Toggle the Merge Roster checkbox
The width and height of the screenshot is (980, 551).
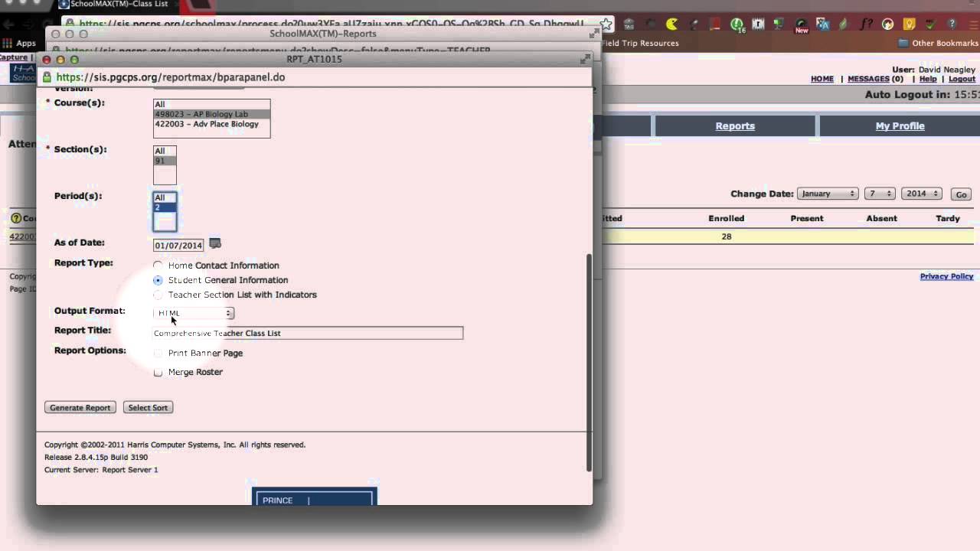pyautogui.click(x=158, y=373)
